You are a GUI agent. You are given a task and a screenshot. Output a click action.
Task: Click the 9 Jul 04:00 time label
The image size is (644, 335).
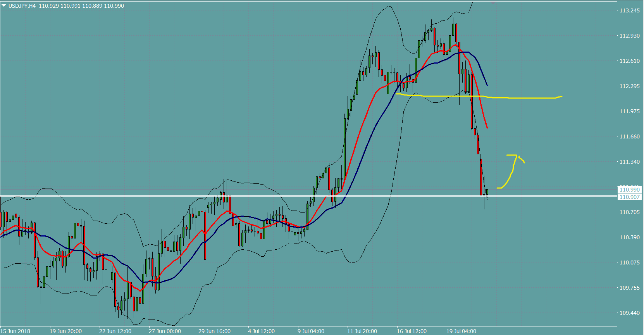pyautogui.click(x=311, y=331)
